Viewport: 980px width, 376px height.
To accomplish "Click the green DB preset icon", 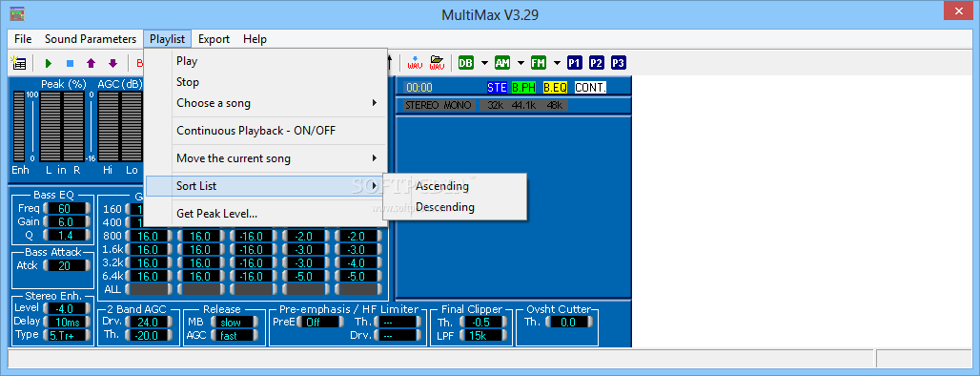I will pos(465,63).
